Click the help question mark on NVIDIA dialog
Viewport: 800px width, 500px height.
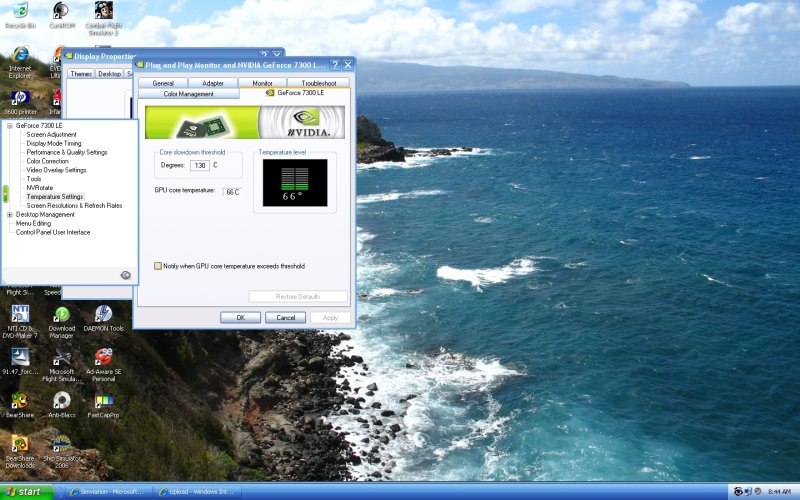pos(335,65)
